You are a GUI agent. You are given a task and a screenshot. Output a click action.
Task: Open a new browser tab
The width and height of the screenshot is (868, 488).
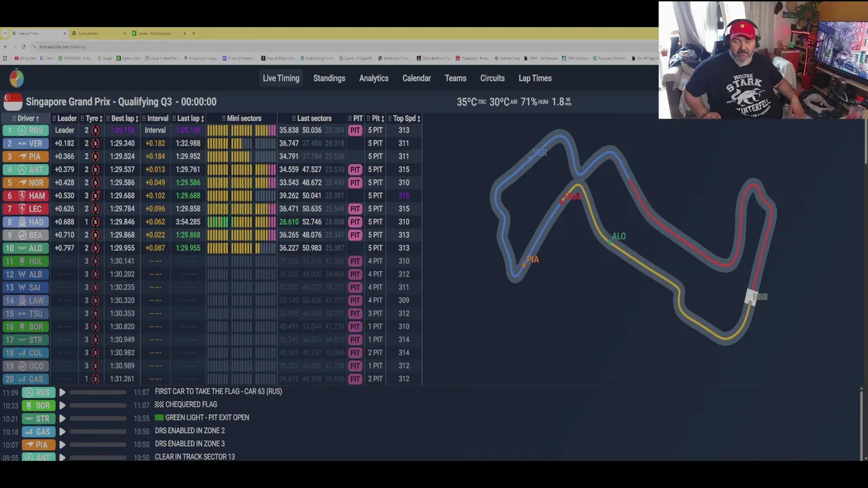pyautogui.click(x=193, y=33)
